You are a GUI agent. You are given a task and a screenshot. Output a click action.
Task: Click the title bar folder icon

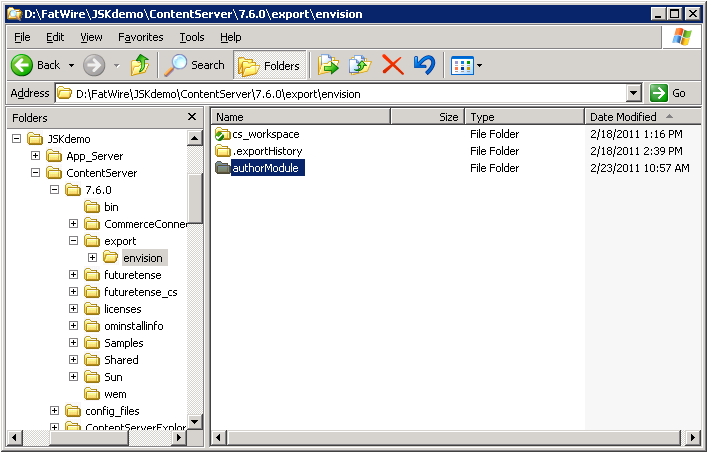tap(14, 14)
